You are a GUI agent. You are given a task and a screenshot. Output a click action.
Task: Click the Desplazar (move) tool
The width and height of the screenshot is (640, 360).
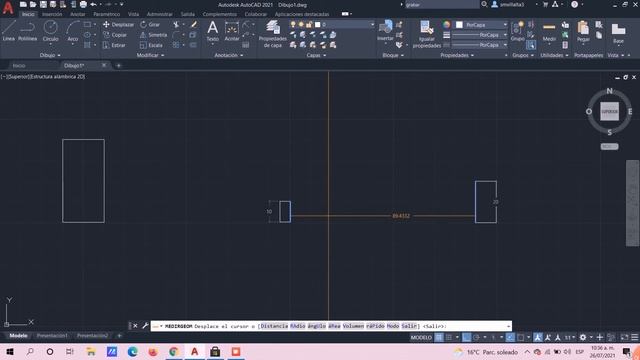(x=118, y=24)
